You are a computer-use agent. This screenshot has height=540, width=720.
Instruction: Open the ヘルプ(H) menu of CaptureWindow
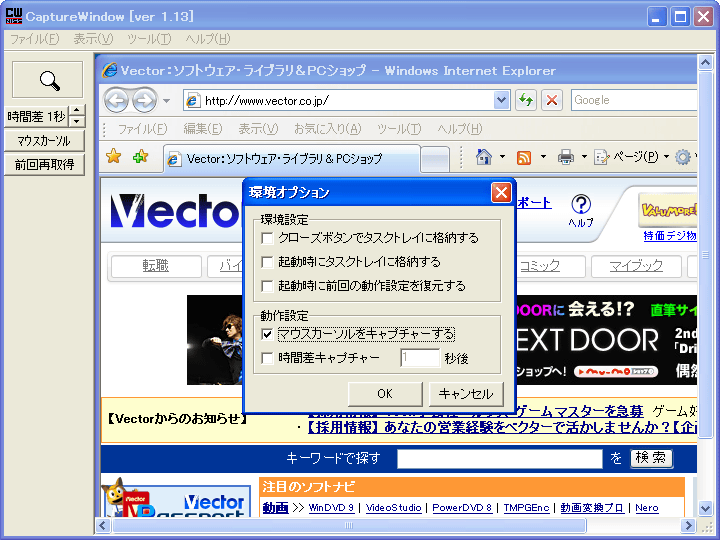pyautogui.click(x=208, y=39)
